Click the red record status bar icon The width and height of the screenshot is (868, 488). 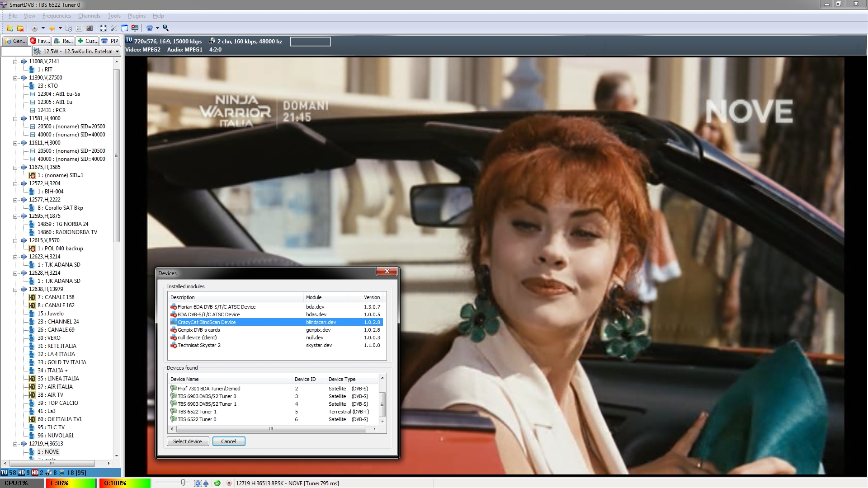click(x=229, y=483)
